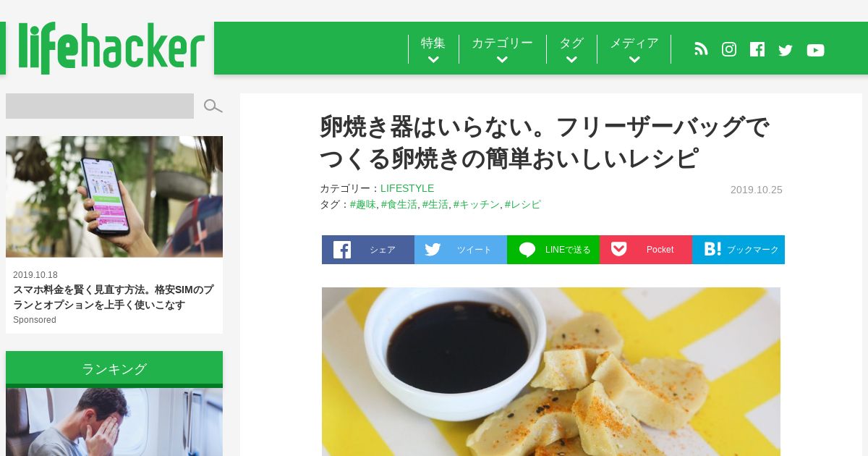Click the search magnifier icon
This screenshot has height=456, width=868.
point(213,106)
